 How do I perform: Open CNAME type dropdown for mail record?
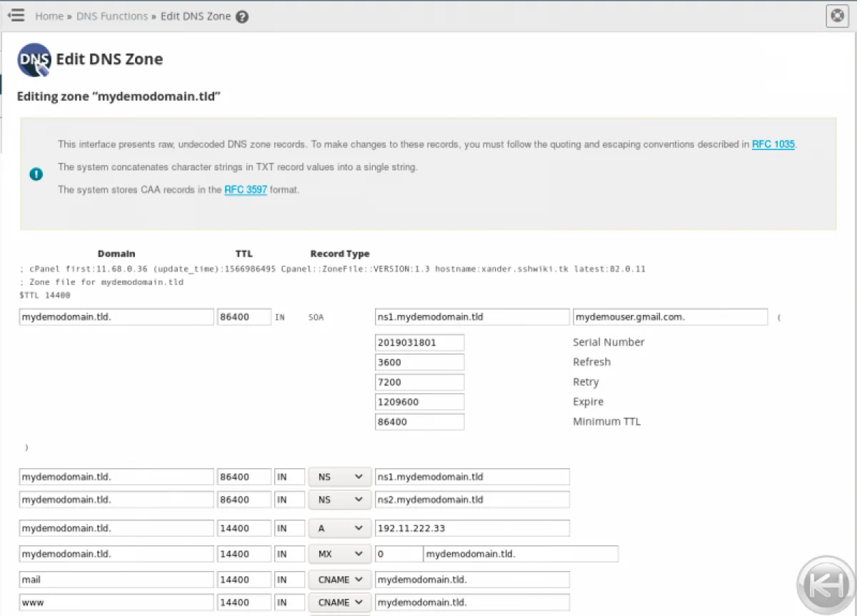click(x=339, y=580)
